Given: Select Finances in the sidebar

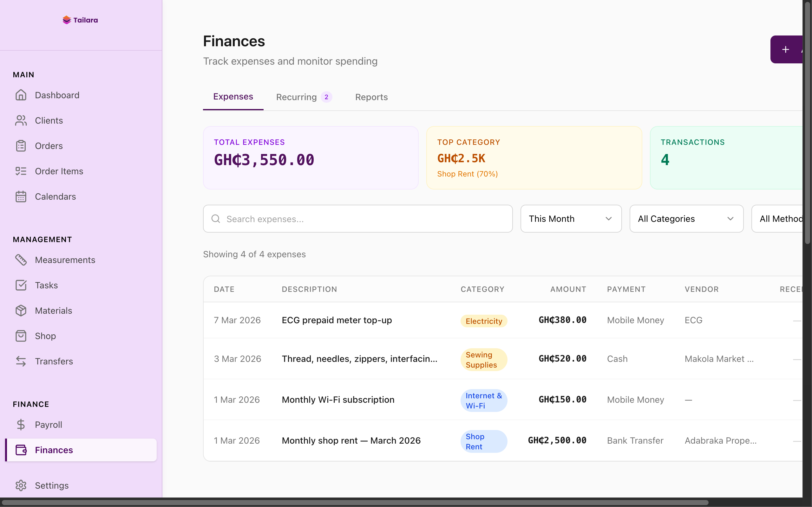Looking at the screenshot, I should (54, 450).
